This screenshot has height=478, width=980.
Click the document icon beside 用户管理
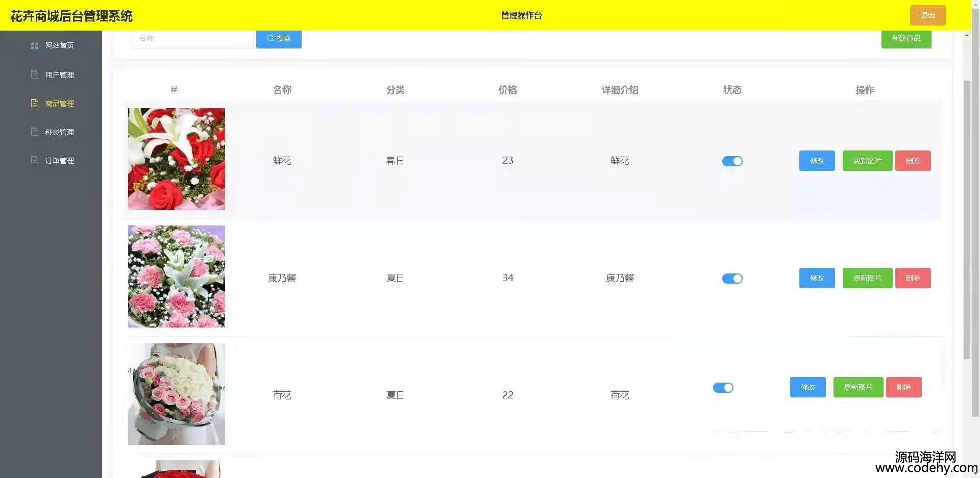click(35, 74)
